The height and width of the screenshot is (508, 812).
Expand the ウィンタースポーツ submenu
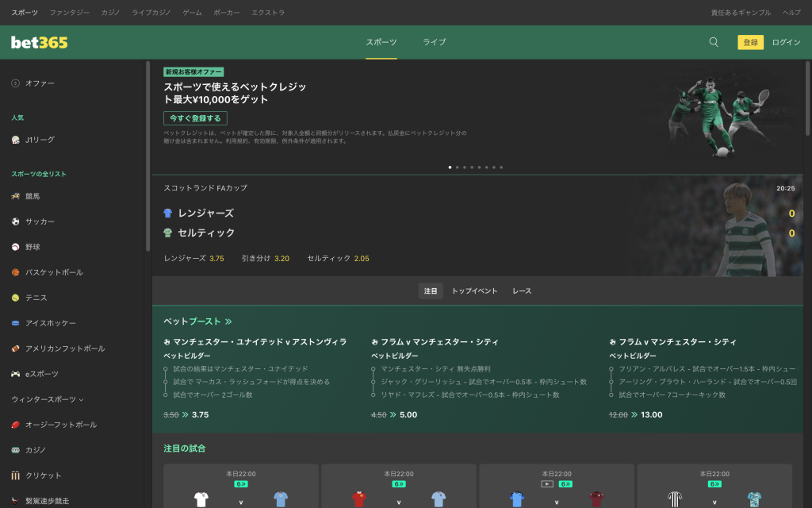(48, 399)
